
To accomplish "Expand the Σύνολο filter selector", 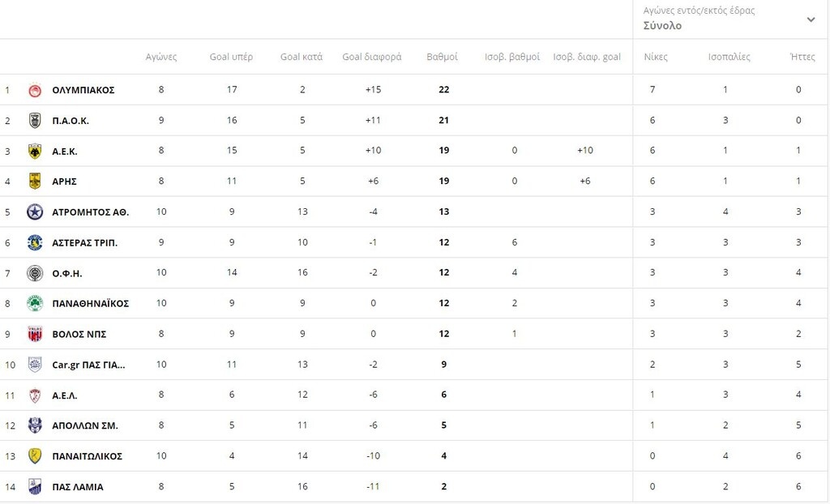I will (662, 26).
